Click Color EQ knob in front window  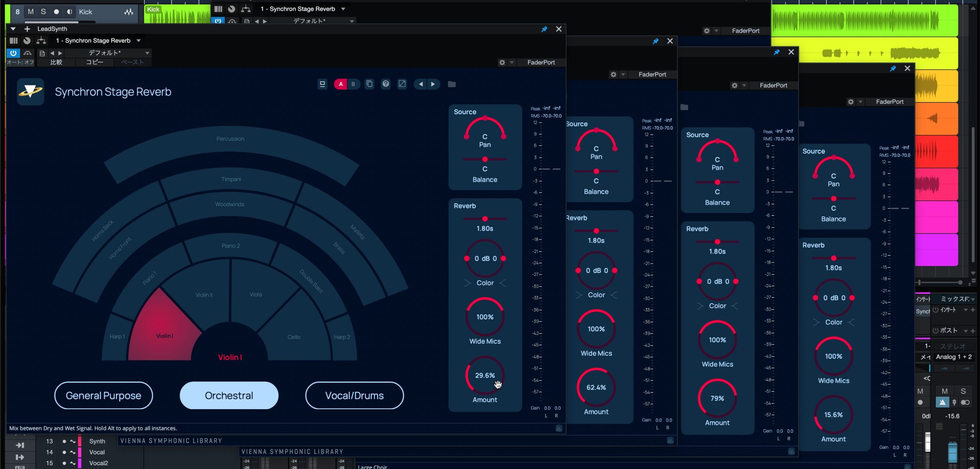485,259
